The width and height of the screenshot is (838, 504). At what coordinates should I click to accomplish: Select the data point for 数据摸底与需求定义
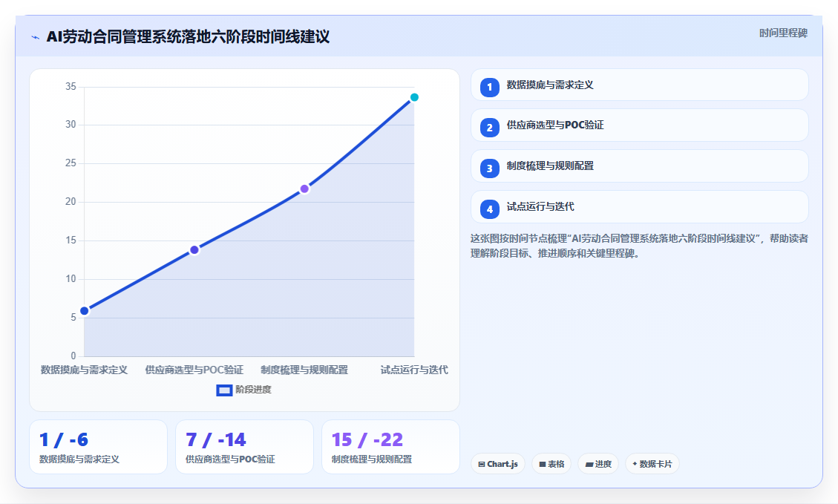point(85,310)
